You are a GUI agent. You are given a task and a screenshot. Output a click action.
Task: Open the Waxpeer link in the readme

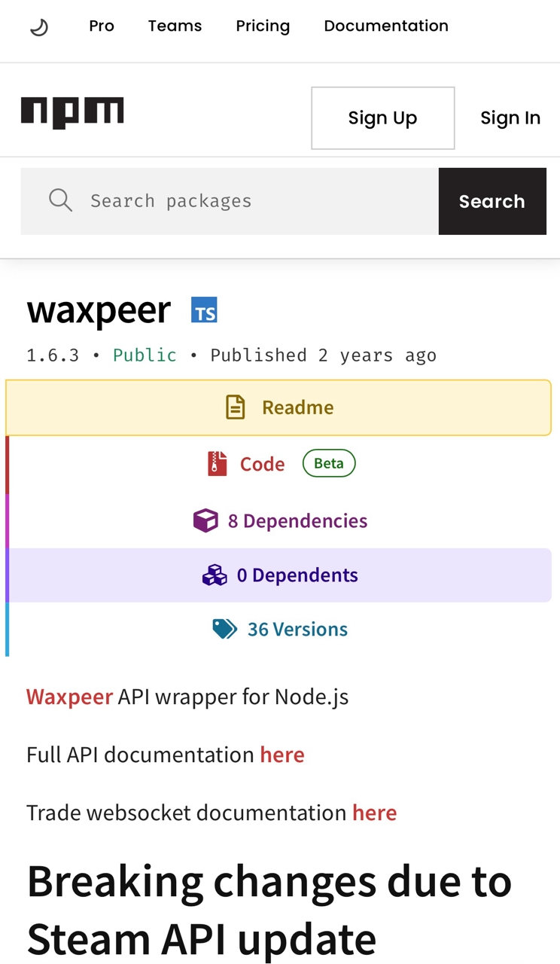(69, 697)
